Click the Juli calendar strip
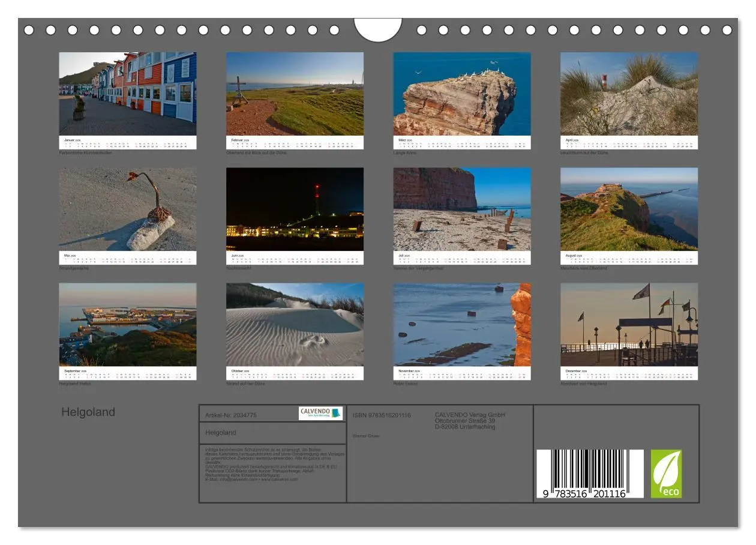The image size is (756, 545). pyautogui.click(x=462, y=258)
